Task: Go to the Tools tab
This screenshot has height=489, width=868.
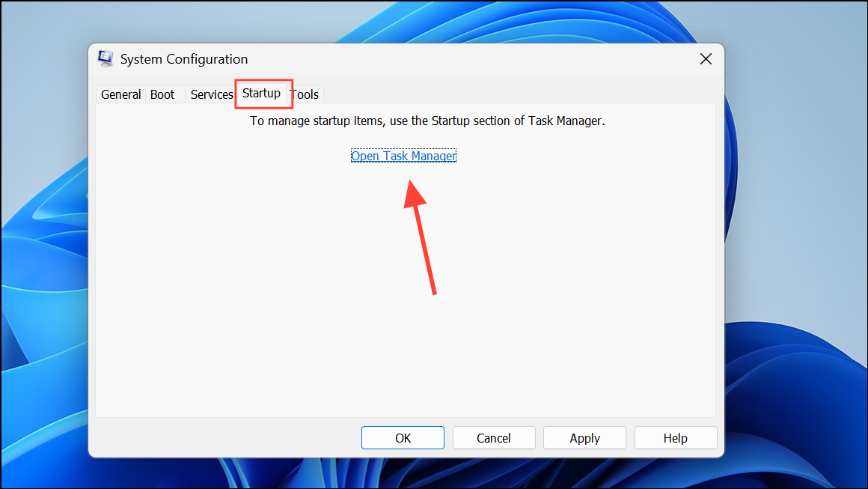Action: [305, 94]
